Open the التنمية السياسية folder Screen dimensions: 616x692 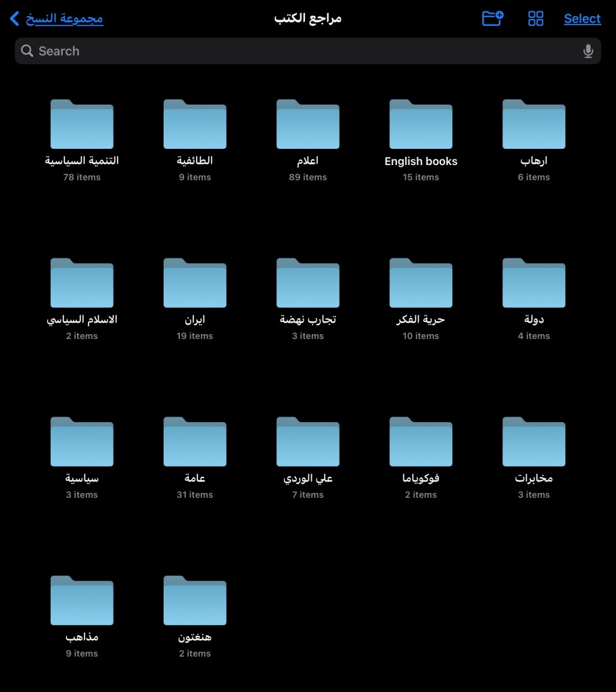point(82,125)
